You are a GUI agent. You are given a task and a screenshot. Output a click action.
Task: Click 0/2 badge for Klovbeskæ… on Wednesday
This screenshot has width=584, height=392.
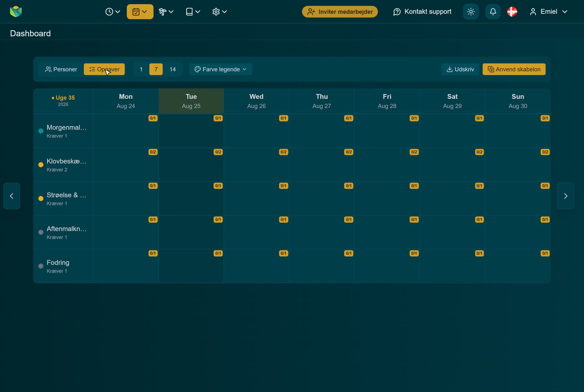click(x=283, y=152)
